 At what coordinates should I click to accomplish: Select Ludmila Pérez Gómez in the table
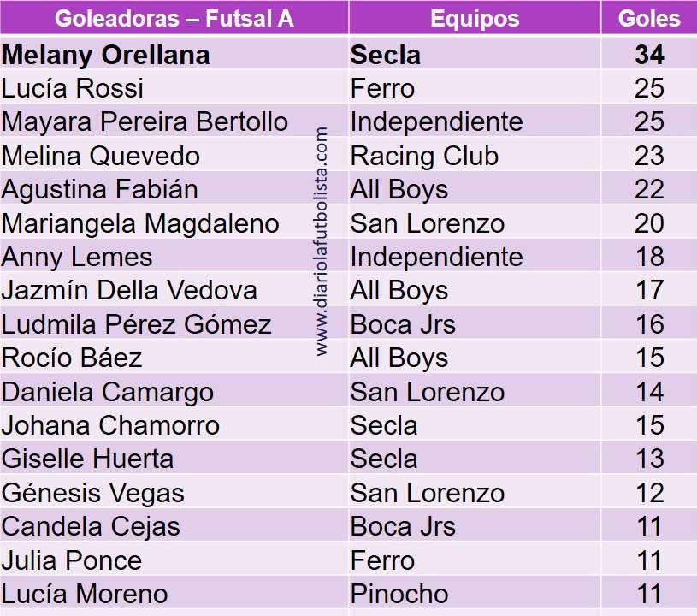pyautogui.click(x=137, y=324)
